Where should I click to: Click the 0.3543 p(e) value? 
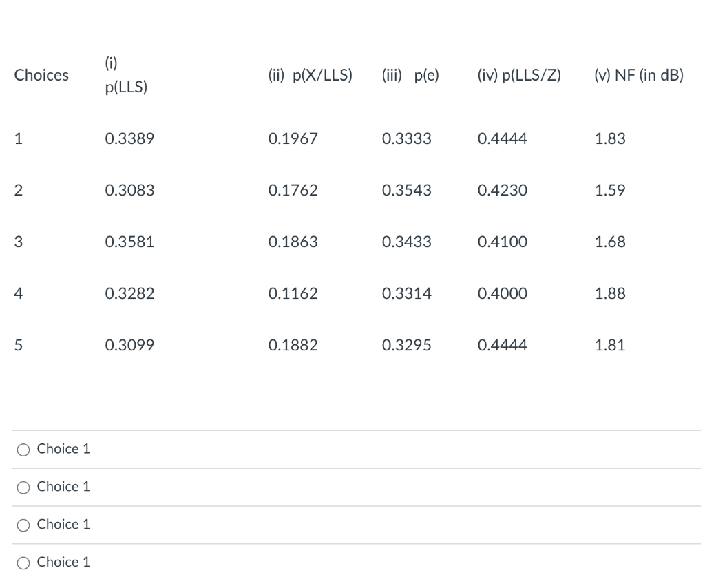[x=406, y=190]
